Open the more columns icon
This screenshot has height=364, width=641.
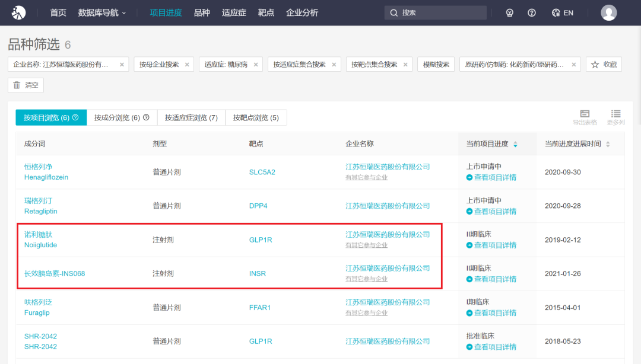pos(615,117)
